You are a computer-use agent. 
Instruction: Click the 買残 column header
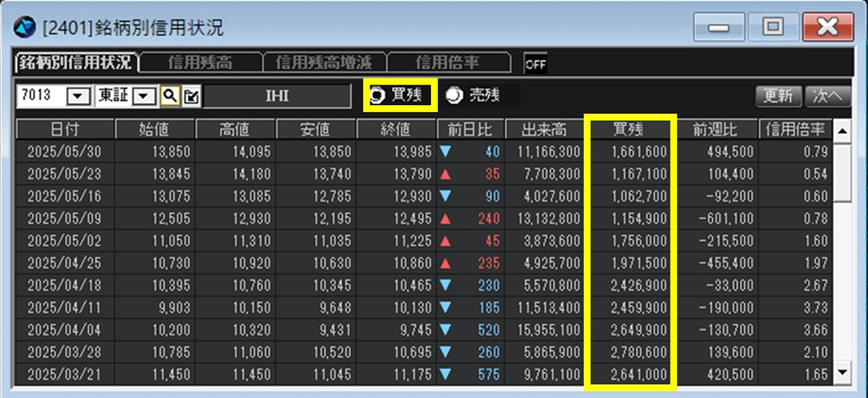630,129
